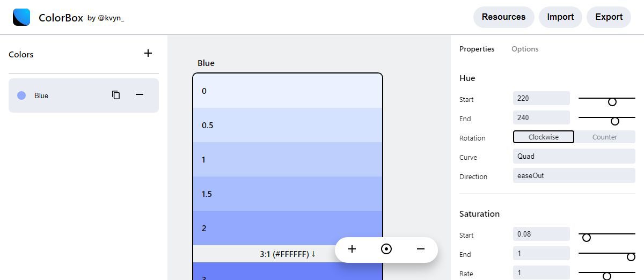Open the Resources menu
The height and width of the screenshot is (280, 644).
[x=503, y=17]
